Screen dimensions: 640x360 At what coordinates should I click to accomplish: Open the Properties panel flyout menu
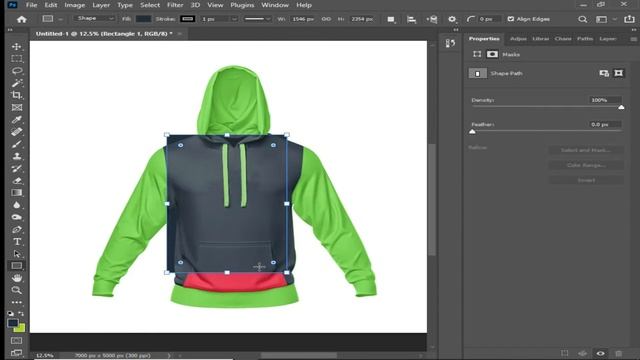633,39
